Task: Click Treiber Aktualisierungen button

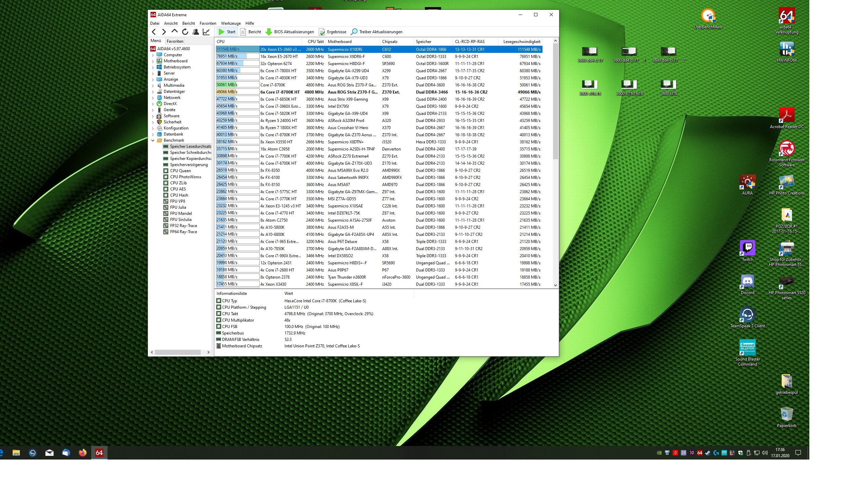Action: click(377, 32)
